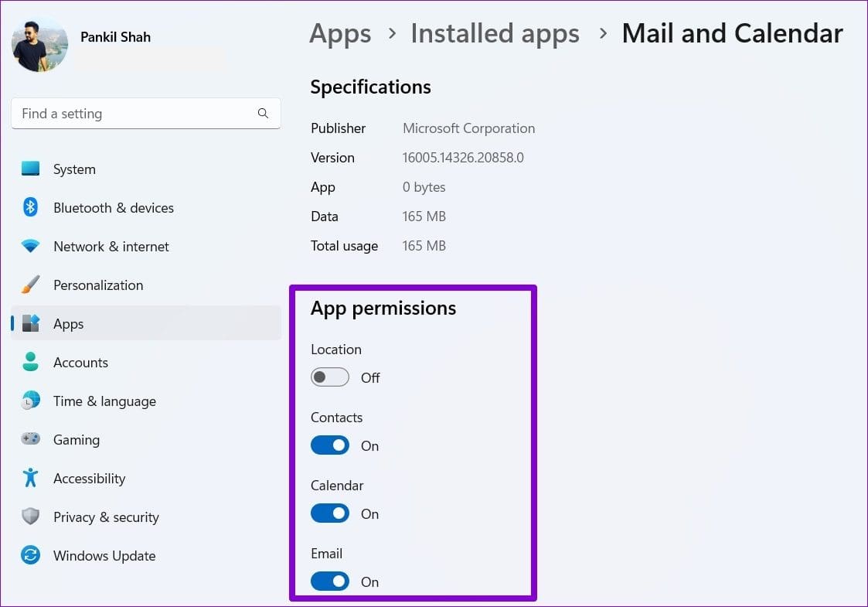Switch off the Email permission toggle
This screenshot has height=607, width=868.
330,581
